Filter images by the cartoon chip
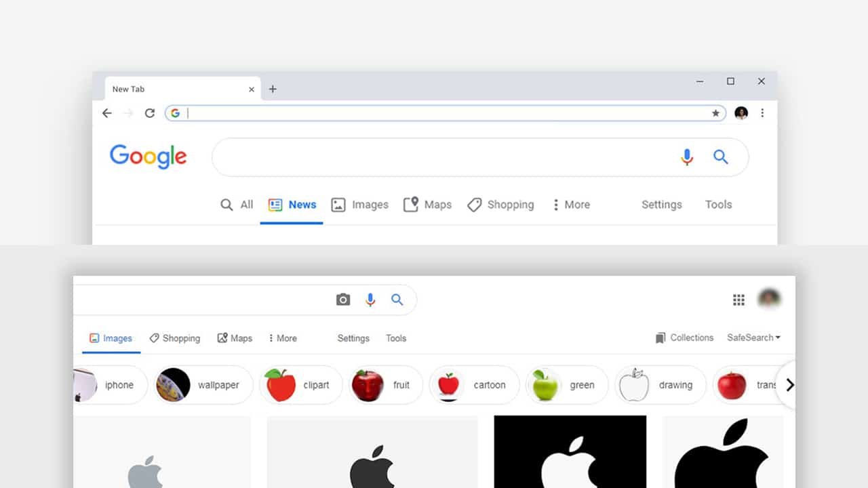The image size is (868, 488). [x=474, y=385]
